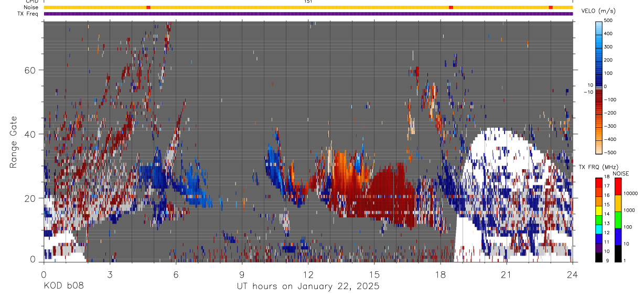Click the "3" hour tick label
Image resolution: width=644 pixels, height=297 pixels.
click(x=110, y=274)
